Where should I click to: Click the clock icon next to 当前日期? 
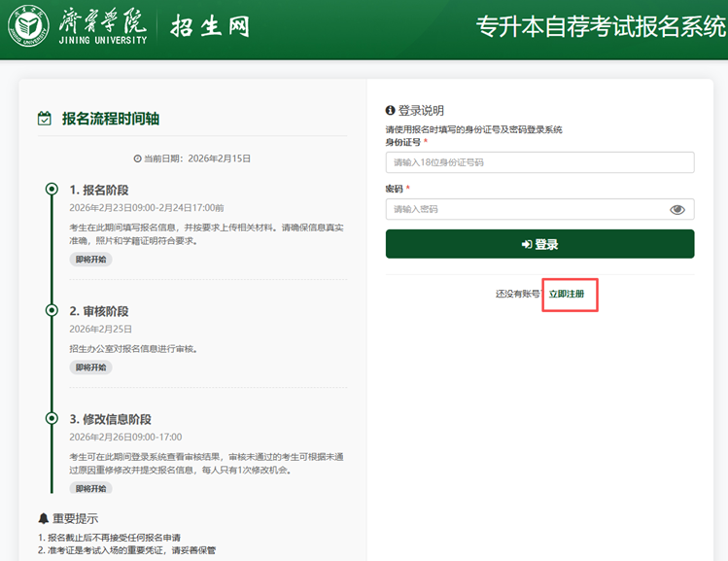click(137, 158)
